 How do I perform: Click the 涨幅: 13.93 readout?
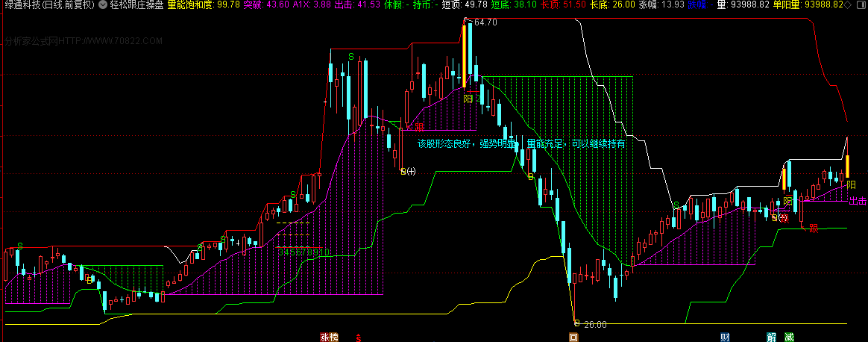661,5
